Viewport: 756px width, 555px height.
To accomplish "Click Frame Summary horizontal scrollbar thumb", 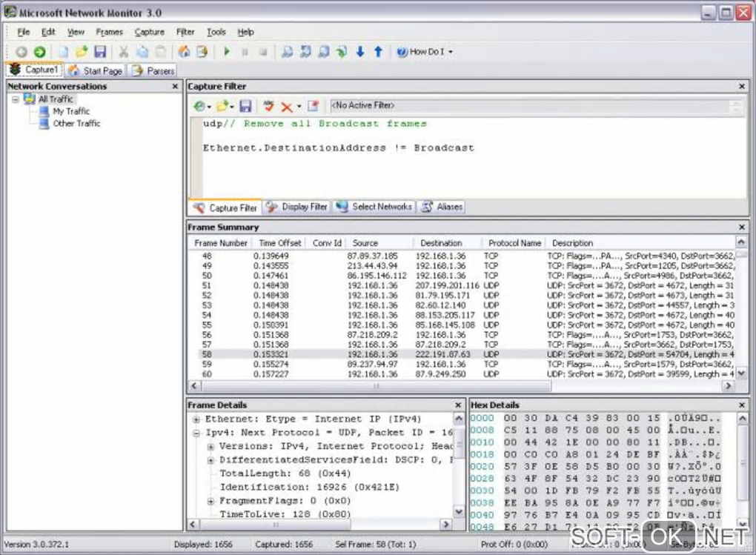I will click(x=377, y=386).
